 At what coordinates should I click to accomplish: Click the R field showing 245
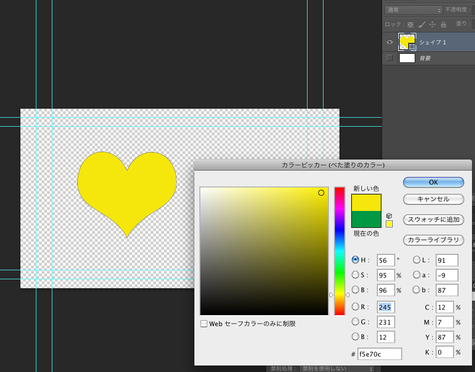click(x=386, y=307)
